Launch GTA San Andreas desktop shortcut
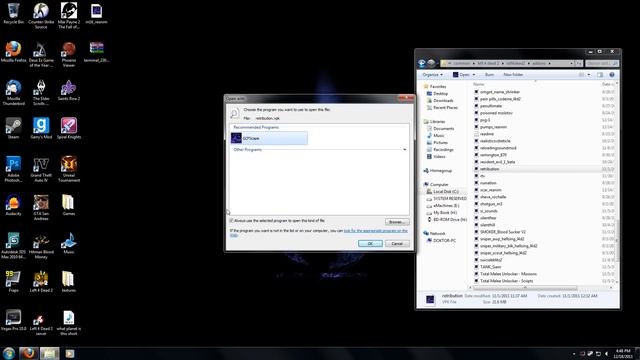640x360 pixels. coord(41,207)
